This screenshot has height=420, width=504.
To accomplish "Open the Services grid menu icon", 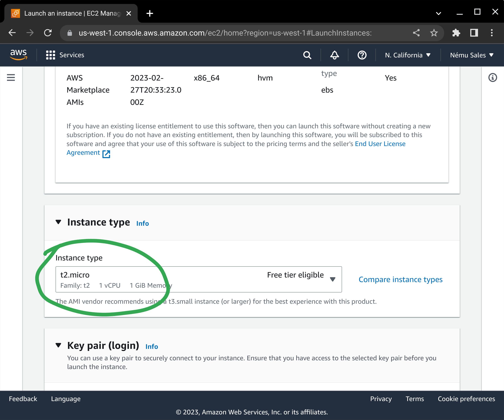I will point(51,55).
